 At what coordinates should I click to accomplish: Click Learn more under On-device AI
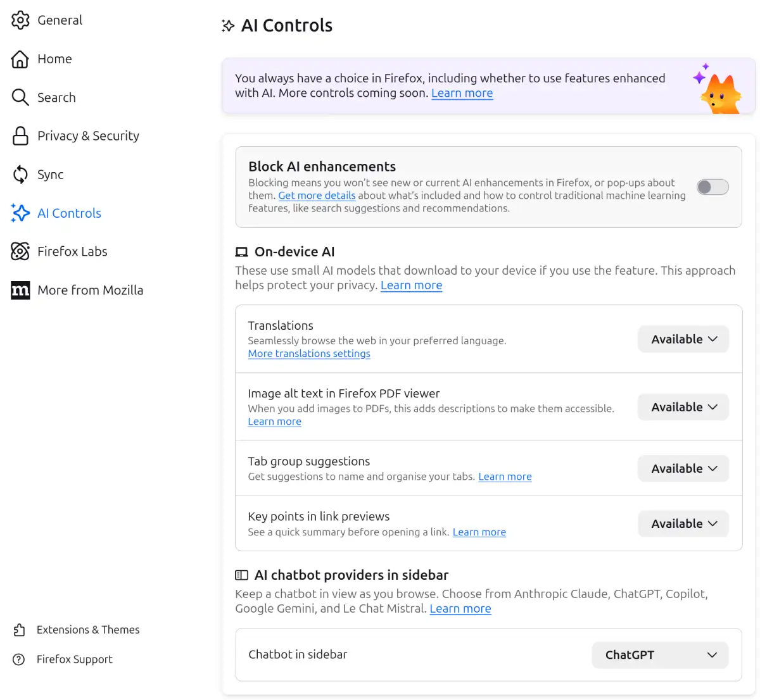(411, 285)
